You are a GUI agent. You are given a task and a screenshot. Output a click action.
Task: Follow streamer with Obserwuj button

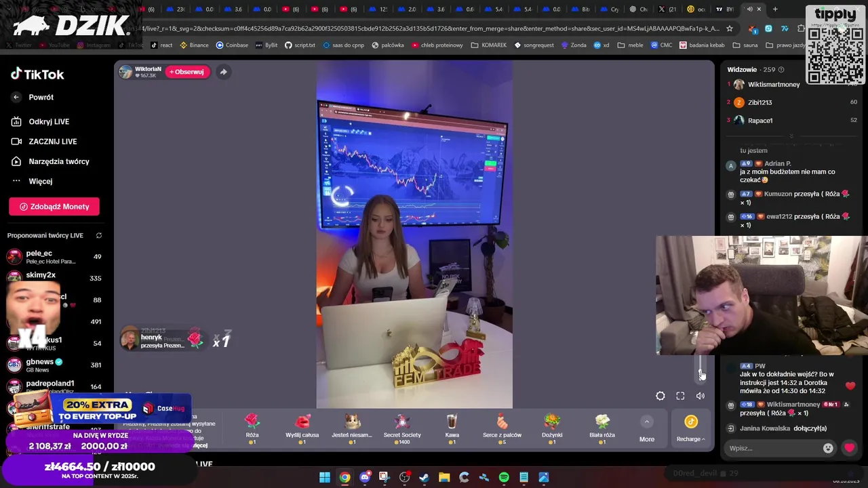point(186,72)
